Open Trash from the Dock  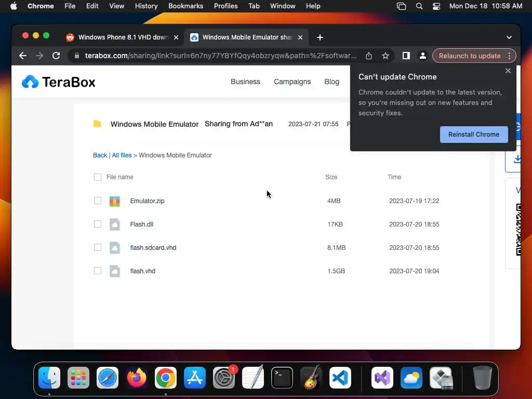[483, 378]
